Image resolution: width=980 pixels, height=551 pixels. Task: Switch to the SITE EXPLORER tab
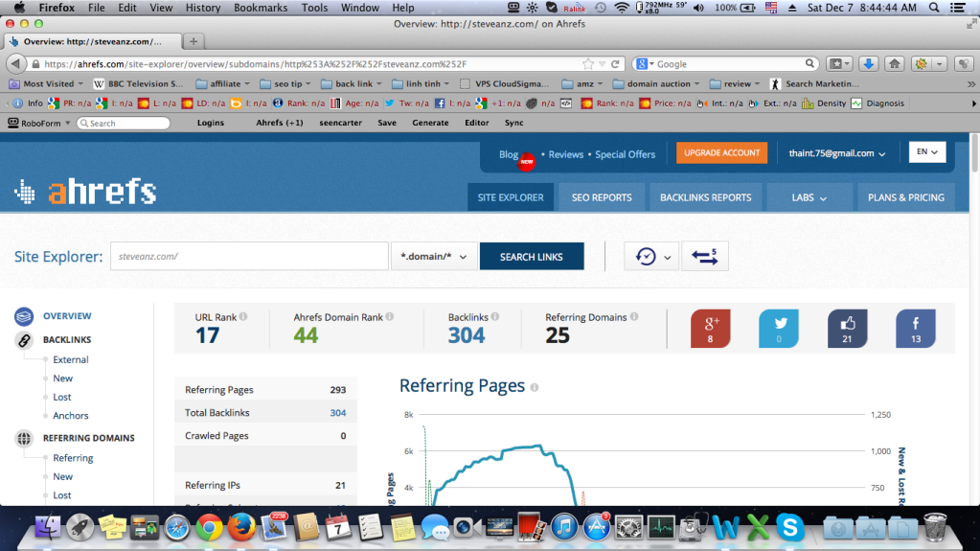point(511,197)
